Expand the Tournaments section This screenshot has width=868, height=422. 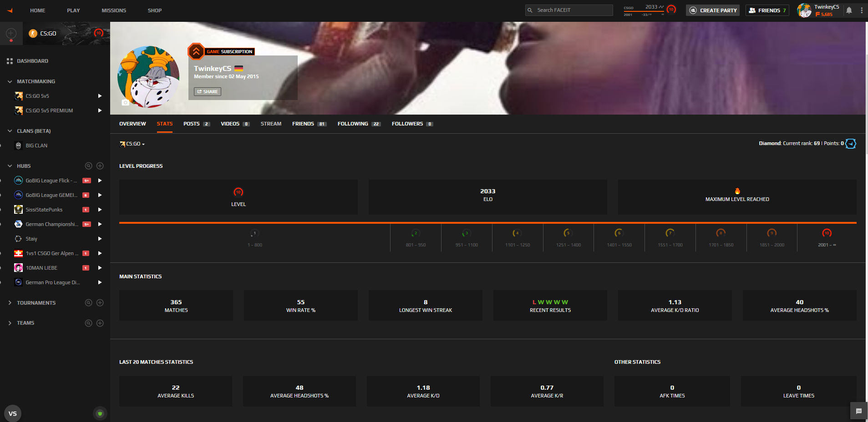click(x=10, y=303)
